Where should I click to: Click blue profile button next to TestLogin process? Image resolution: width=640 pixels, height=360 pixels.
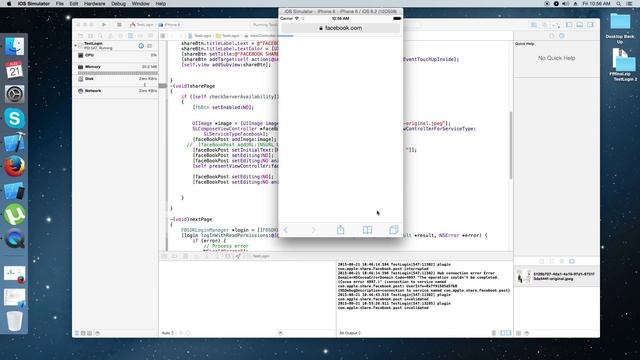[141, 46]
